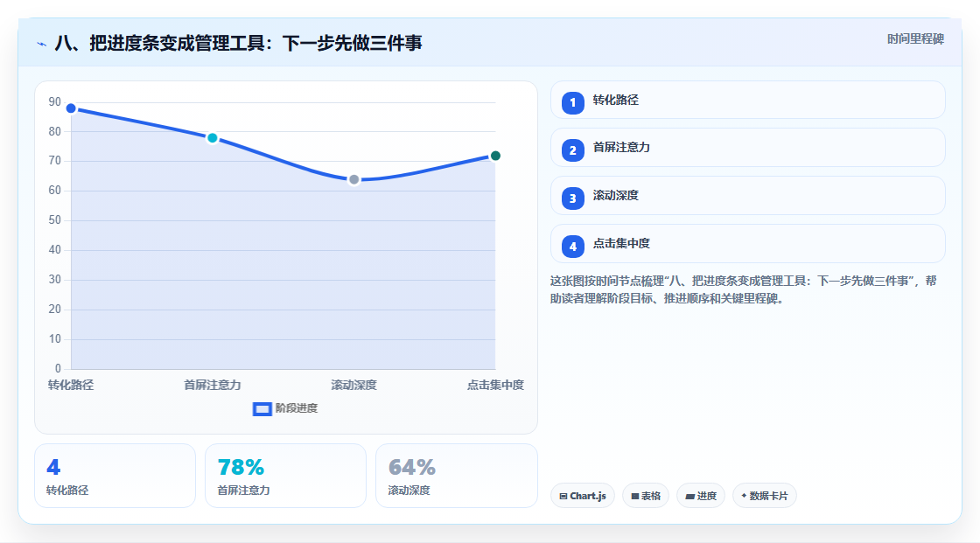Open the 滚动深度 step row
This screenshot has width=980, height=543.
tap(747, 196)
